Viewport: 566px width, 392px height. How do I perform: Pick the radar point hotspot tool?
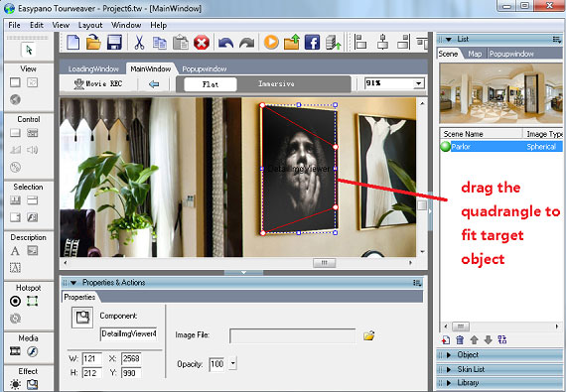[x=15, y=301]
